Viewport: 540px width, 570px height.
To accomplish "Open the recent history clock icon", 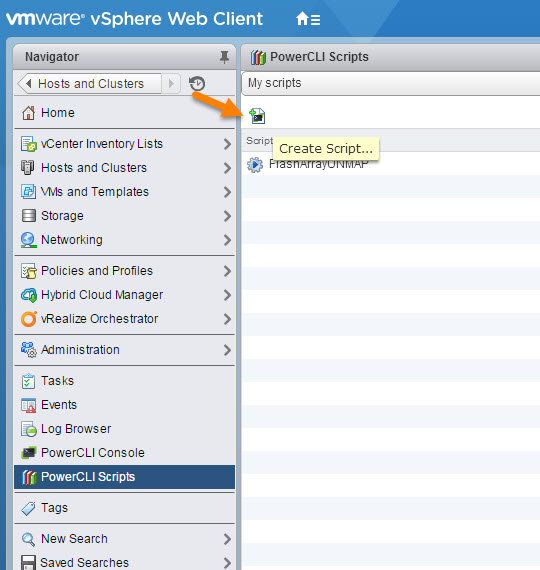I will tap(197, 84).
